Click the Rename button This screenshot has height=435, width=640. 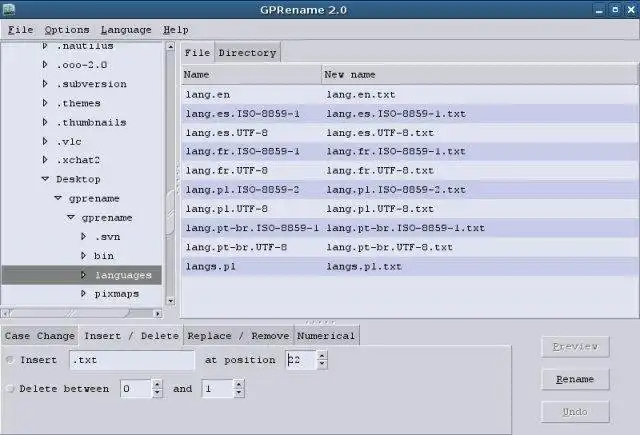pyautogui.click(x=575, y=379)
